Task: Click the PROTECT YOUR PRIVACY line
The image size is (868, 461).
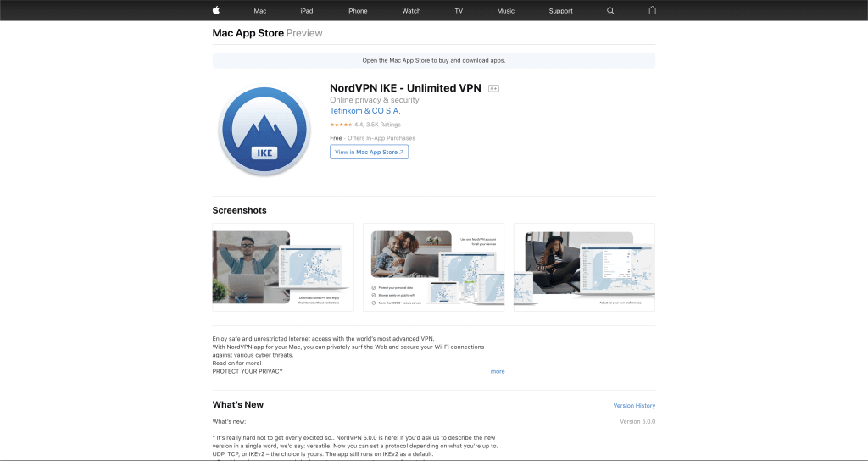Action: (x=248, y=371)
